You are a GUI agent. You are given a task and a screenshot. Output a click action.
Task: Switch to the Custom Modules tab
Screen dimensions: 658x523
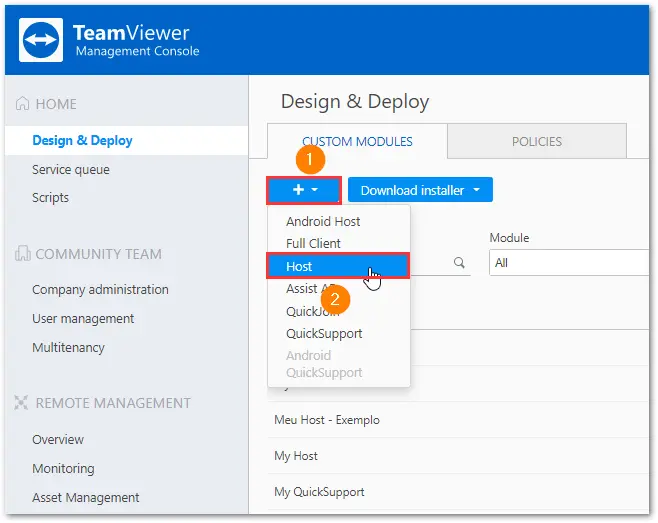click(357, 141)
